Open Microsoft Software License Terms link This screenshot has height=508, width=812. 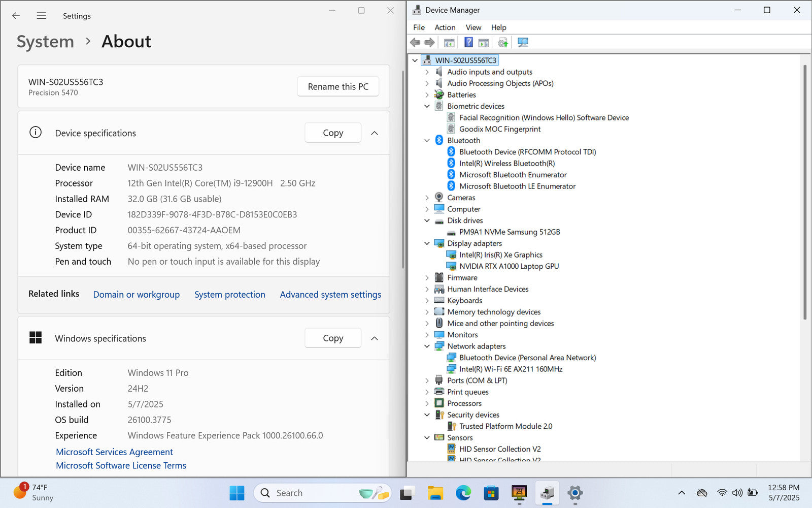[x=121, y=465]
